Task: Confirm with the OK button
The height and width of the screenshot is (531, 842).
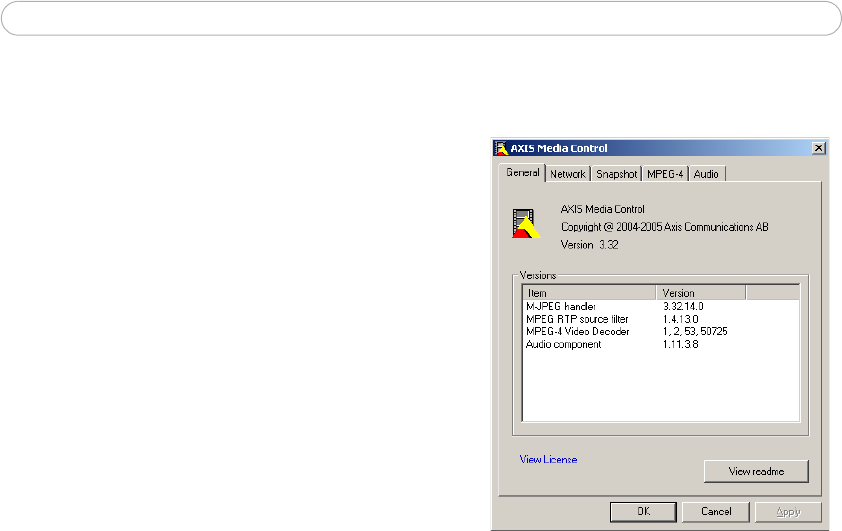Action: (643, 512)
